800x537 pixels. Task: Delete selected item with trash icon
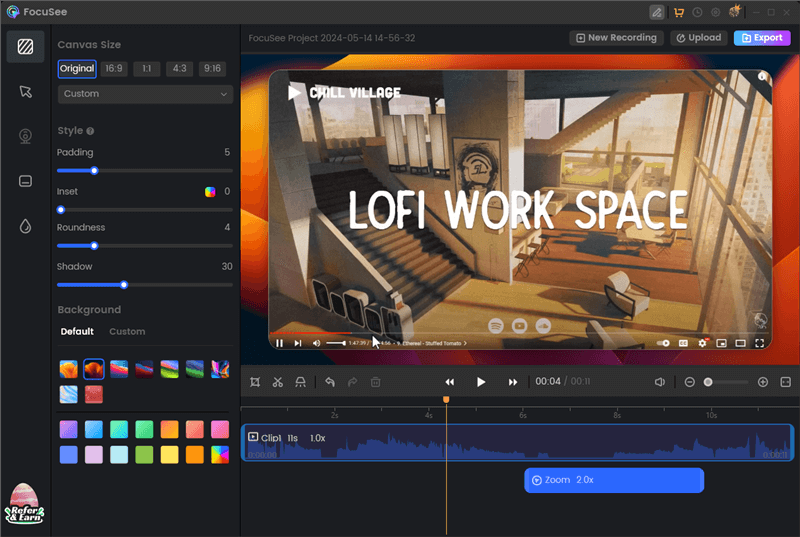(376, 382)
